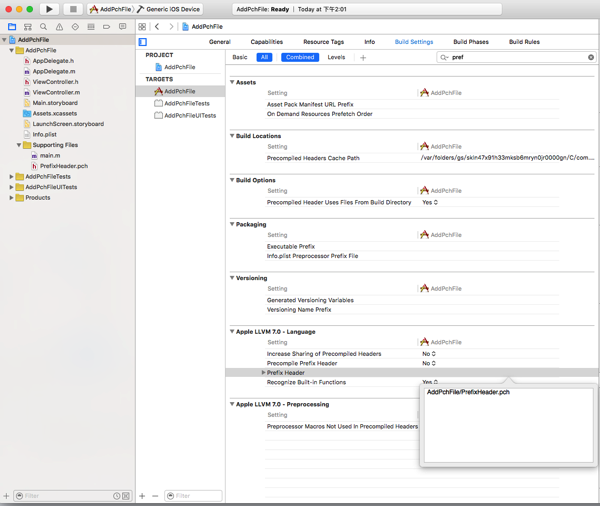Select AddPchFile under PROJECT
The image size is (600, 506).
(x=175, y=67)
